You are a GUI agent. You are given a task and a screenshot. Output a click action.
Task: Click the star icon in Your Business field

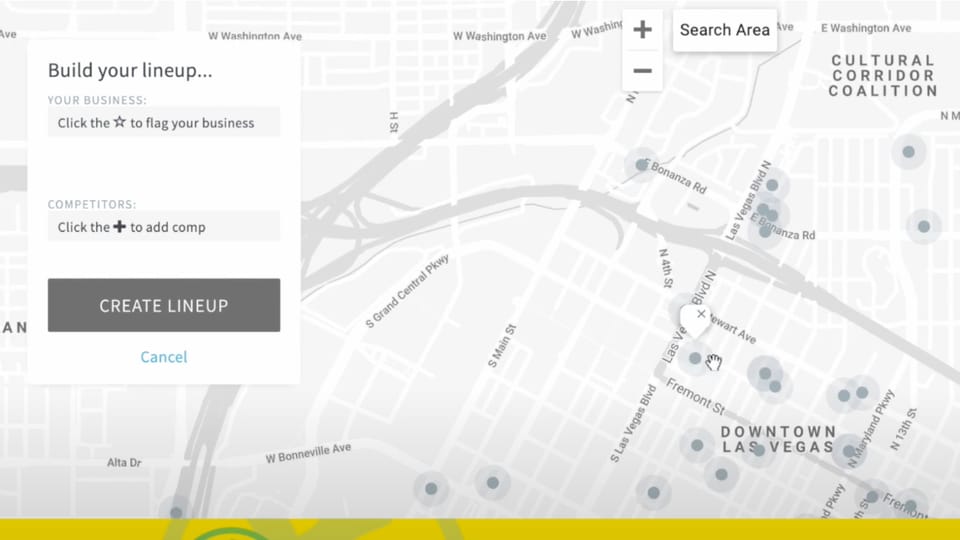coord(120,123)
